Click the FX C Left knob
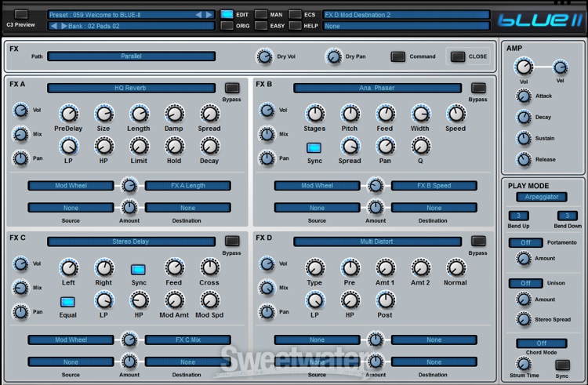Viewport: 588px width, 385px height. (69, 267)
